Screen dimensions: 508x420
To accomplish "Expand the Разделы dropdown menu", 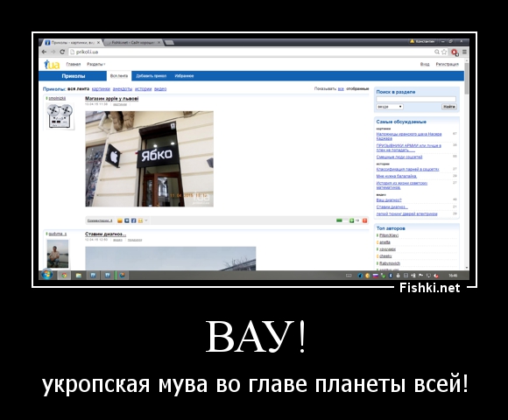I will pos(95,64).
